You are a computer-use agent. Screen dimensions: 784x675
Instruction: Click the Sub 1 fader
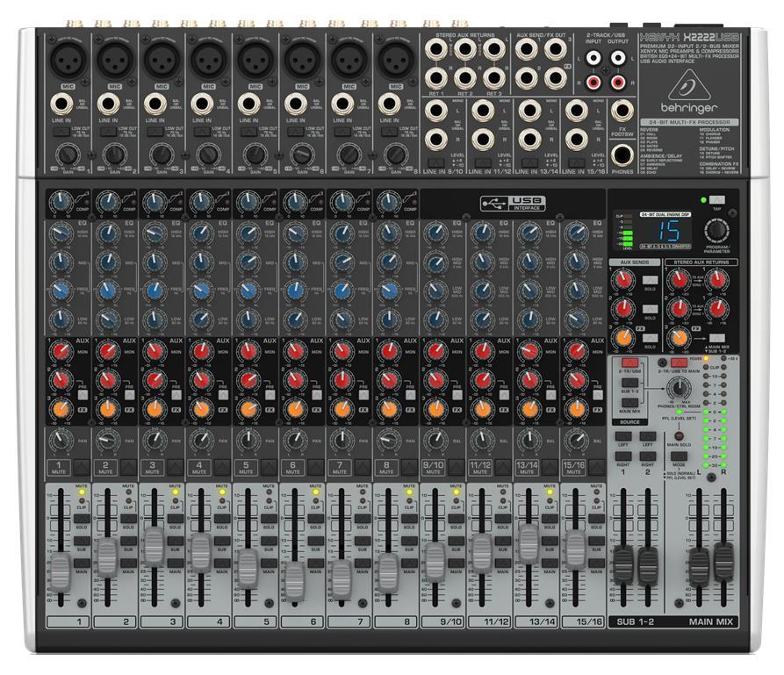[623, 565]
